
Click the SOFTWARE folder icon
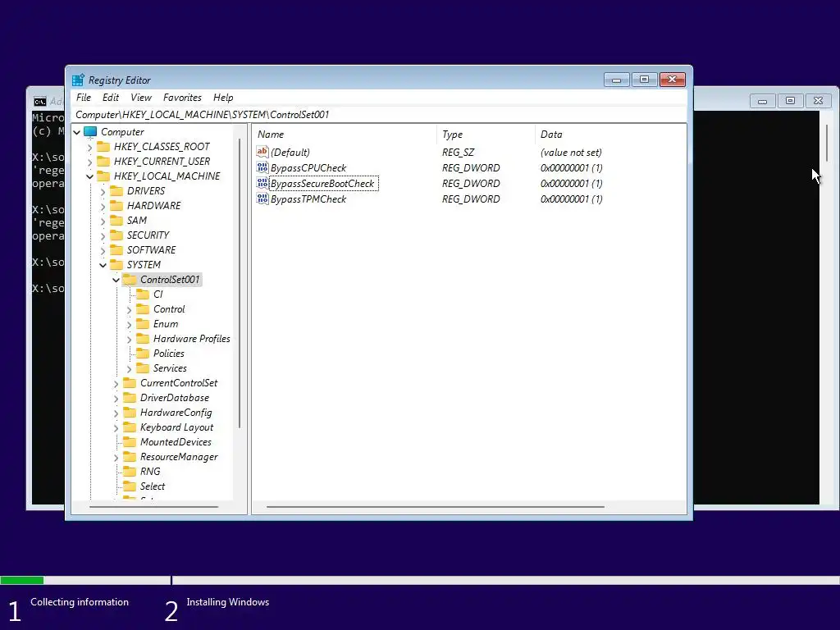tap(116, 249)
